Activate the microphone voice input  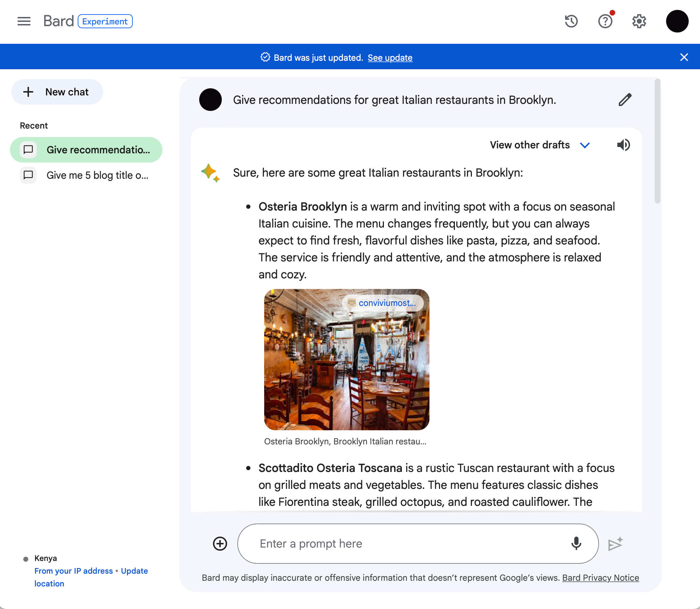(576, 544)
